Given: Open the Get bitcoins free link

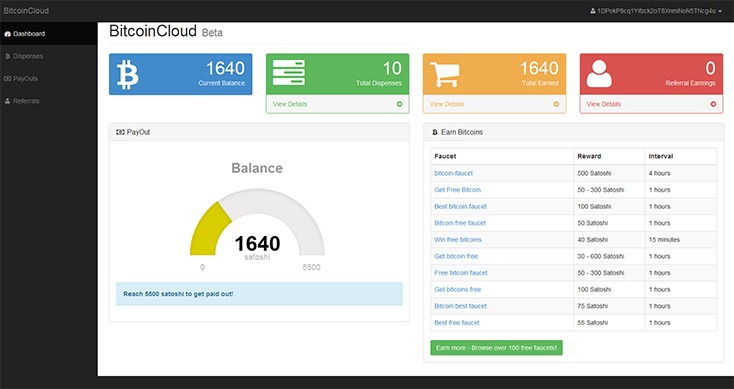Looking at the screenshot, I should tap(457, 289).
